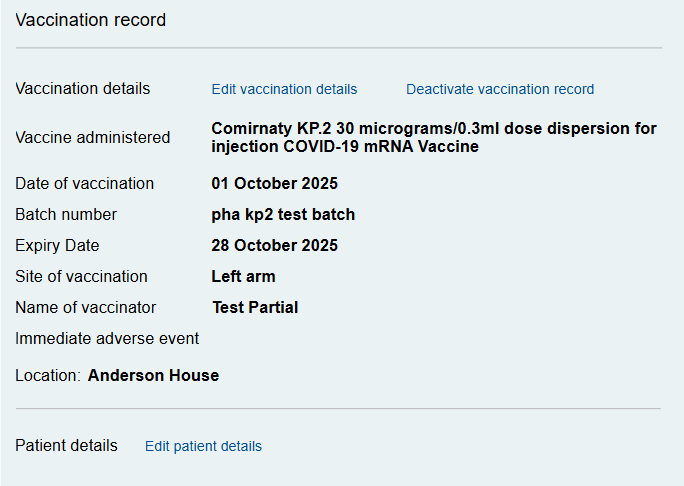684x486 pixels.
Task: Select the Anderson House location value
Action: point(153,376)
